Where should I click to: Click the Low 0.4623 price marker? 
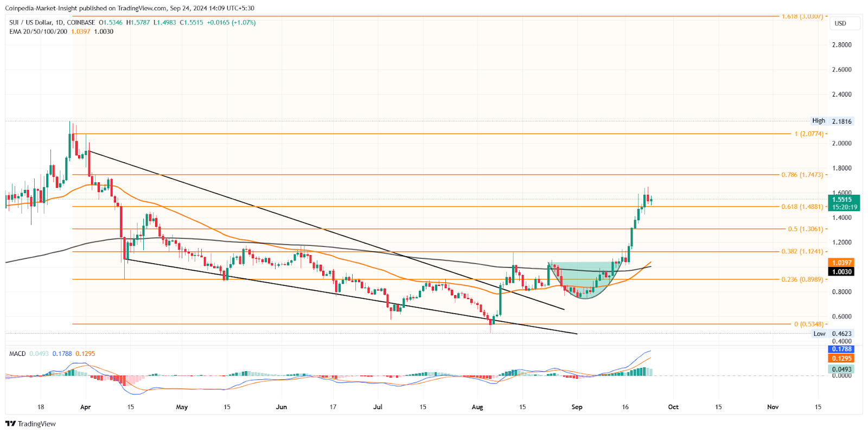[x=833, y=334]
